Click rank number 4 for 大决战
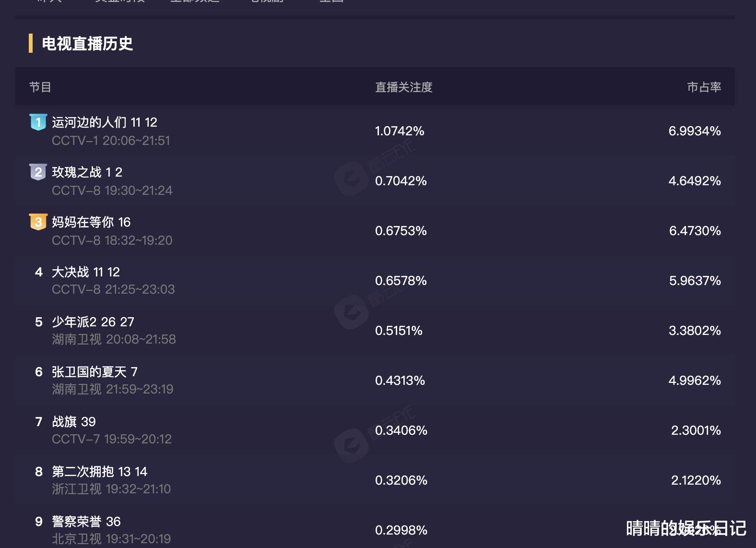This screenshot has height=548, width=756. coord(39,272)
